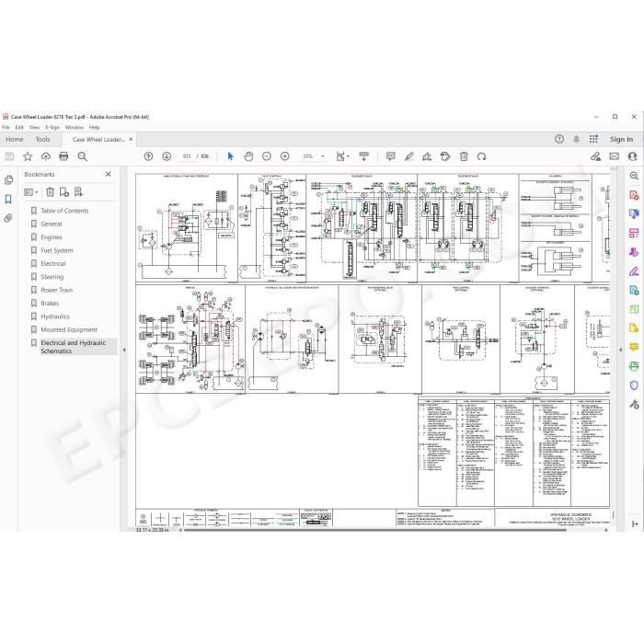
Task: Rotate page with circular arrow icon
Action: [481, 156]
